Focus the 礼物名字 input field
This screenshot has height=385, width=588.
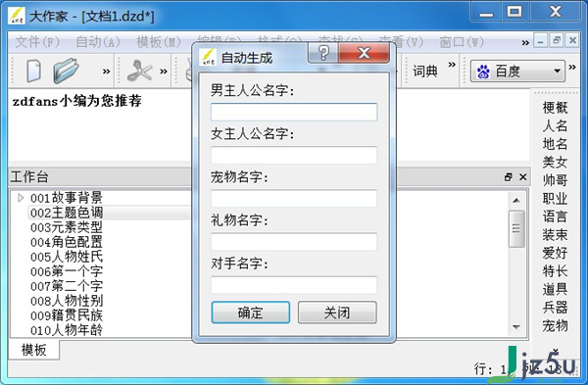tap(294, 241)
